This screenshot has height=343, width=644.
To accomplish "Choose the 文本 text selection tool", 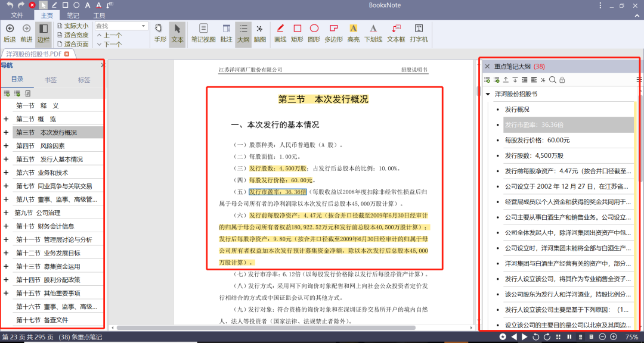I will point(178,33).
